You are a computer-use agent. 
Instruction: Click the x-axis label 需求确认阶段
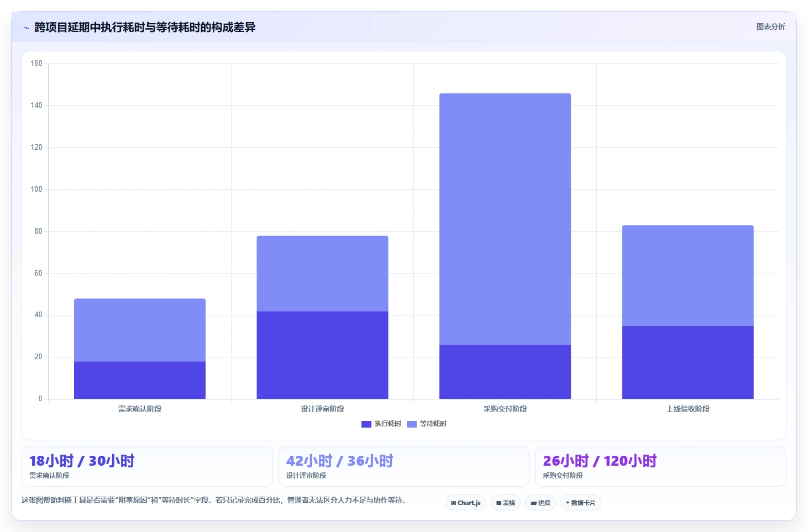140,409
